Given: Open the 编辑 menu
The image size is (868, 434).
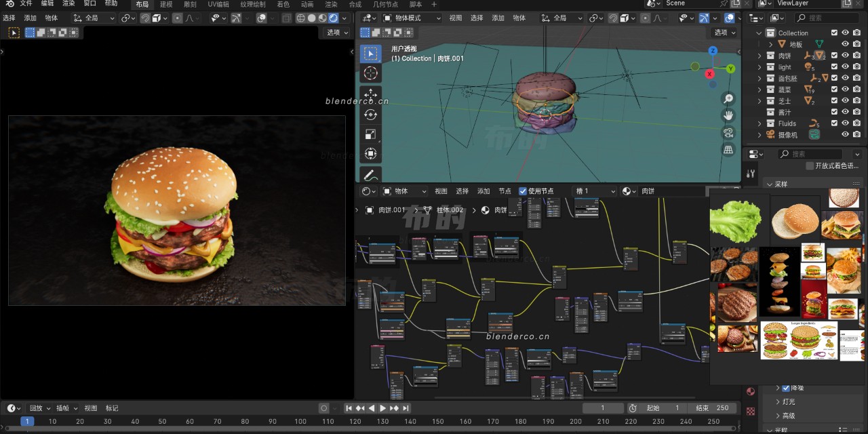Looking at the screenshot, I should (47, 3).
